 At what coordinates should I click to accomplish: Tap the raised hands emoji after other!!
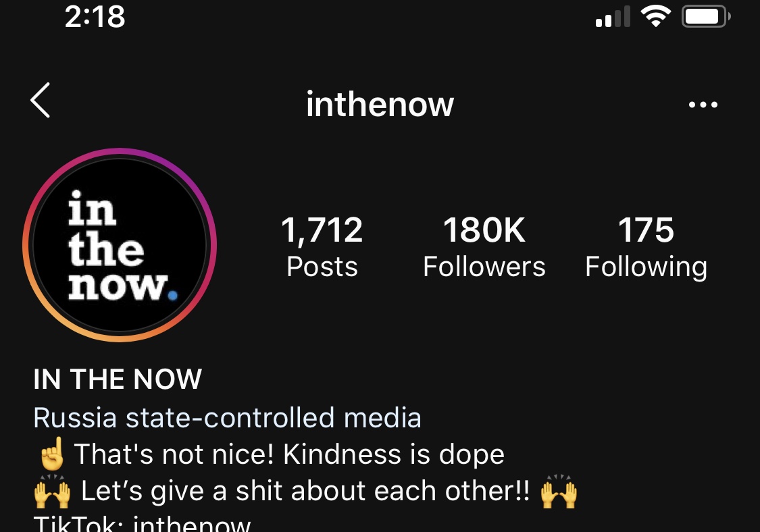[559, 491]
